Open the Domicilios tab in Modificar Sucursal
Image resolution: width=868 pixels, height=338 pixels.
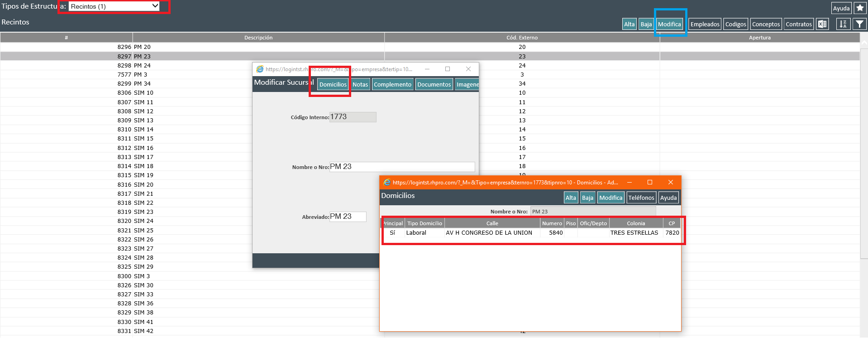[333, 84]
